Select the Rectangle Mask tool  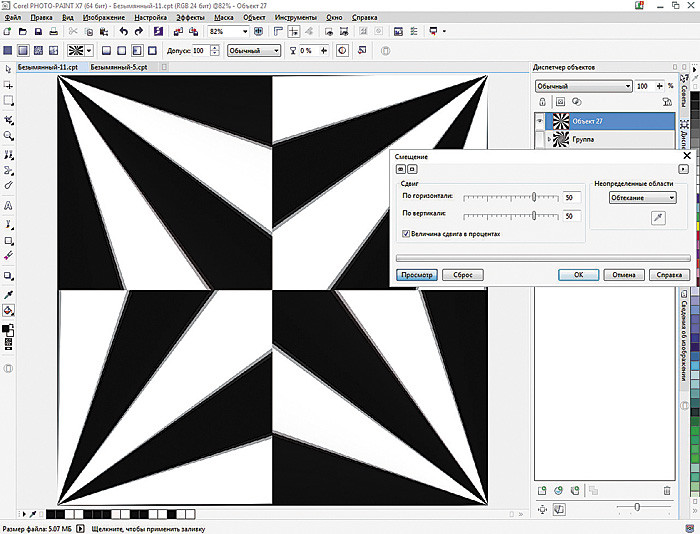[x=8, y=101]
